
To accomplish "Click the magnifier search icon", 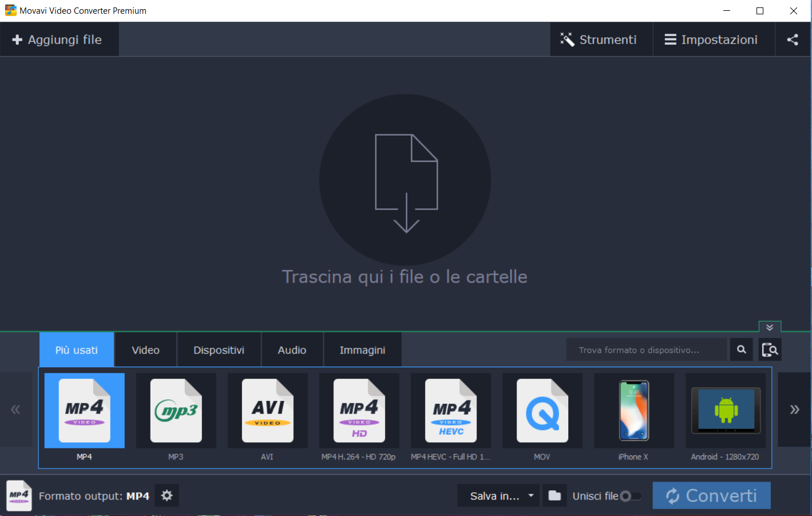I will coord(741,350).
